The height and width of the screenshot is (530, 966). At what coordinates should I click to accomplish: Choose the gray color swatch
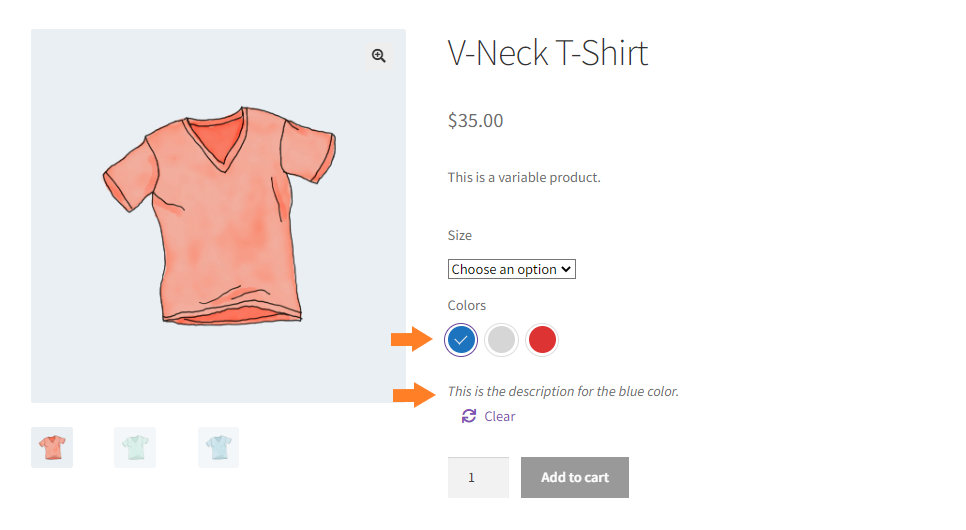coord(501,340)
